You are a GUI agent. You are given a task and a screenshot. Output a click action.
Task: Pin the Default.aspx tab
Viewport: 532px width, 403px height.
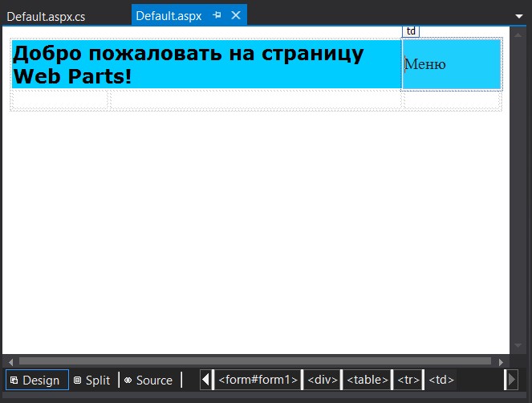point(217,15)
